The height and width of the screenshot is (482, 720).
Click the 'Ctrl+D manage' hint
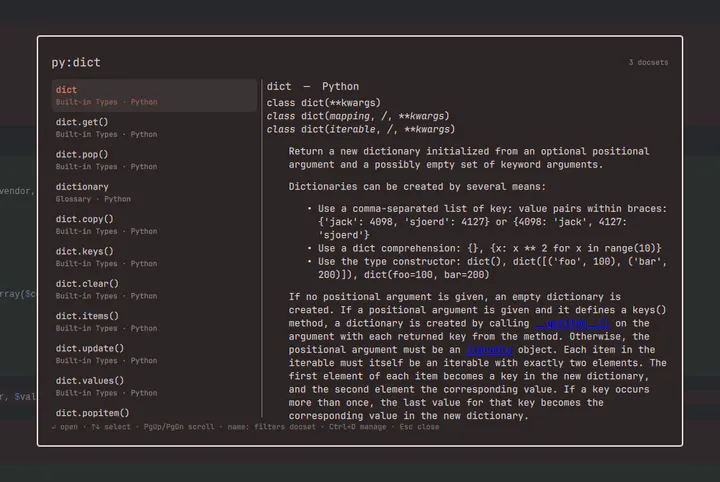pyautogui.click(x=357, y=427)
